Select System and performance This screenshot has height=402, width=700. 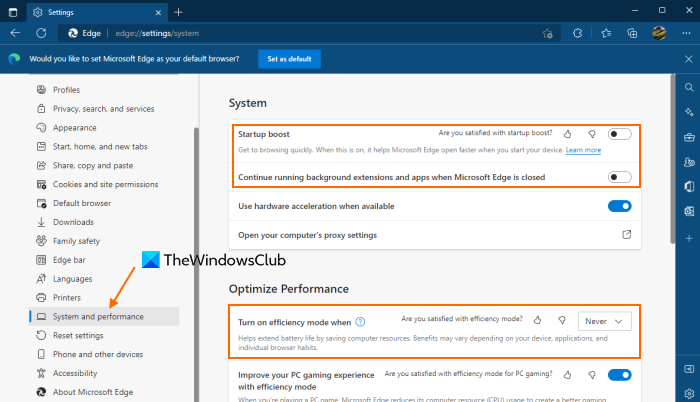coord(104,316)
